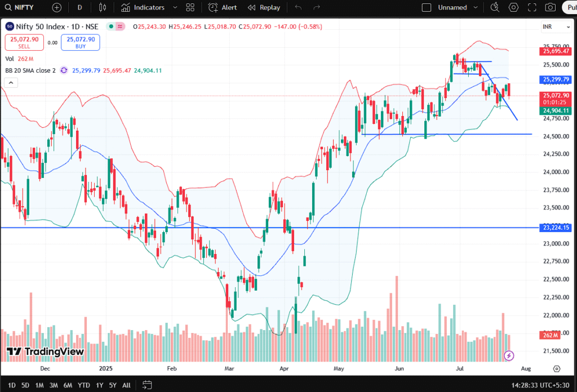Switch to the YTD date range

(84, 385)
